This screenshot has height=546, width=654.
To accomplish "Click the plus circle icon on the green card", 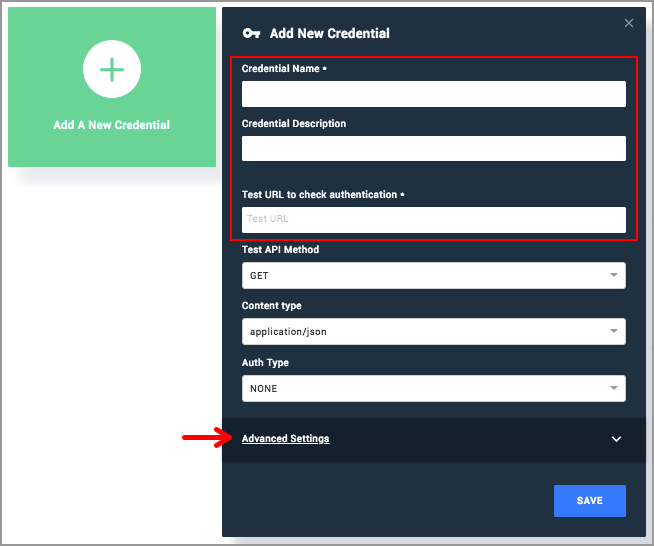I will tap(112, 69).
